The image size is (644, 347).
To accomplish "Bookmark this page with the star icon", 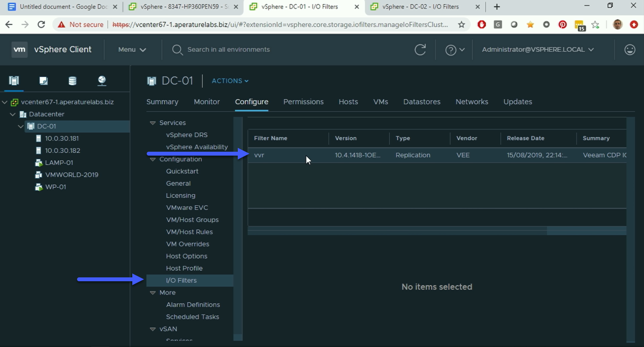I will [462, 25].
